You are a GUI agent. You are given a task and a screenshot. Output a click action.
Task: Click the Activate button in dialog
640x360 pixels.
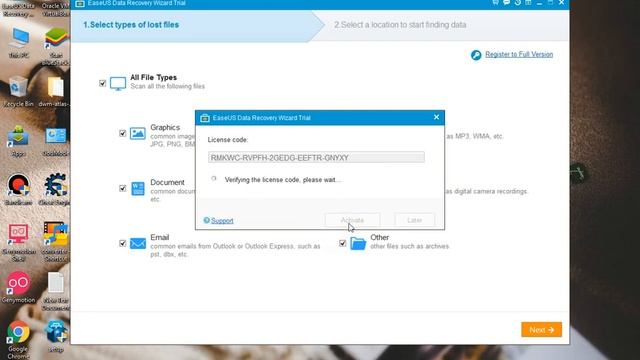352,220
